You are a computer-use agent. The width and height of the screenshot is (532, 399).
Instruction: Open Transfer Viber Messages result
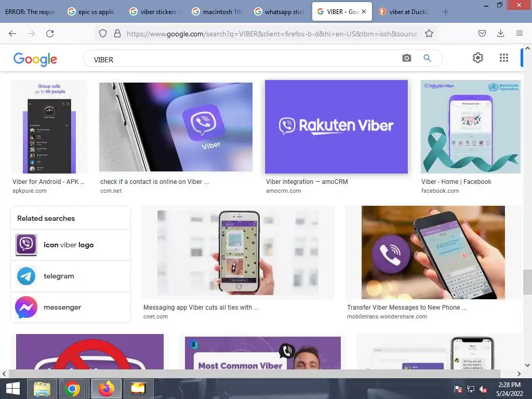click(407, 308)
